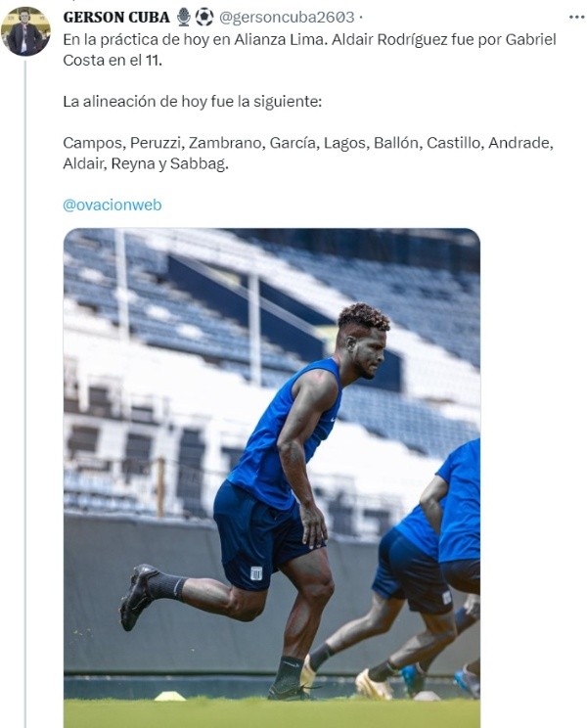587x728 pixels.
Task: Open the @ovacionweb mention link
Action: (112, 205)
